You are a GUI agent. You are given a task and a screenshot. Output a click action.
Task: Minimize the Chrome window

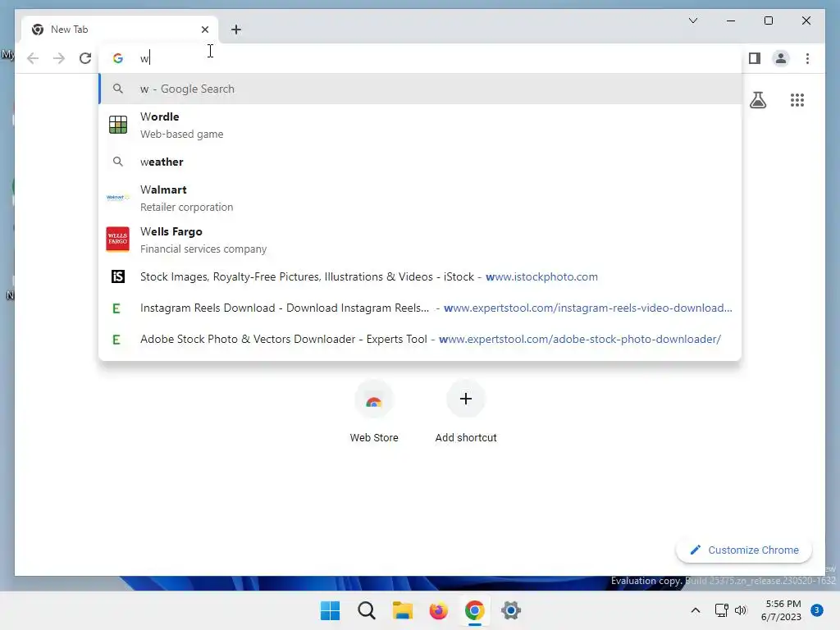pyautogui.click(x=731, y=21)
